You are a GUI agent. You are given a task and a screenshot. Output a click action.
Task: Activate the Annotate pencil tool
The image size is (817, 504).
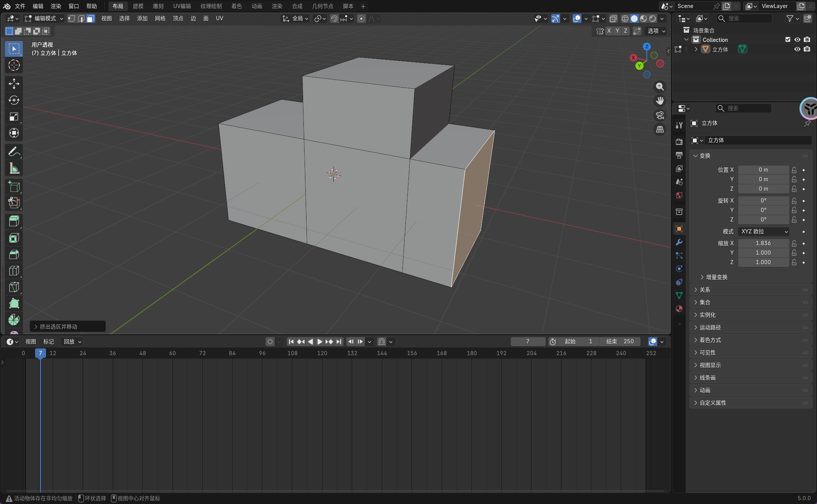tap(14, 152)
